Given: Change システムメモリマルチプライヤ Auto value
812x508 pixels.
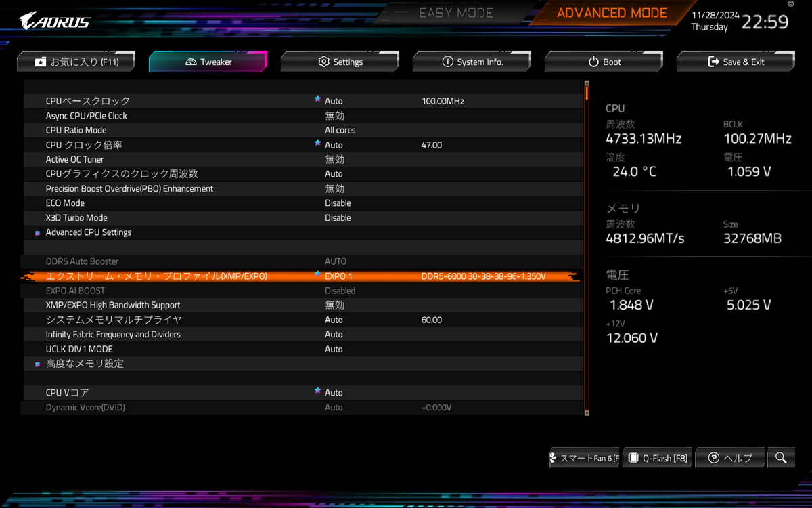Looking at the screenshot, I should pyautogui.click(x=334, y=320).
